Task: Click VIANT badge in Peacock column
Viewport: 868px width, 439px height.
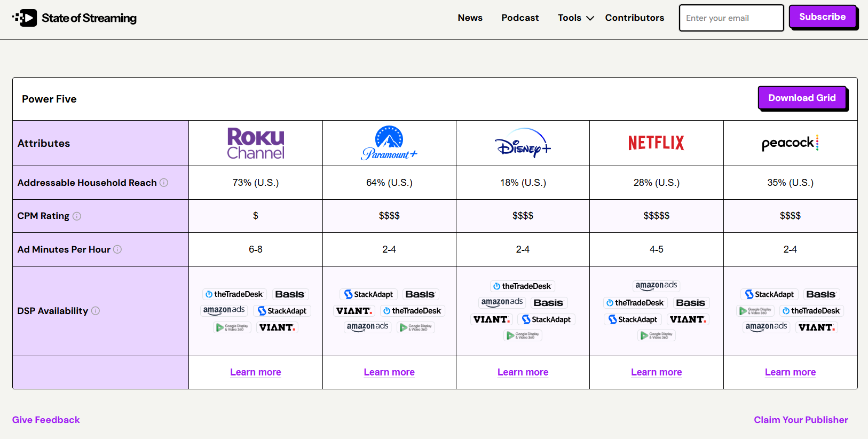Action: [x=817, y=327]
